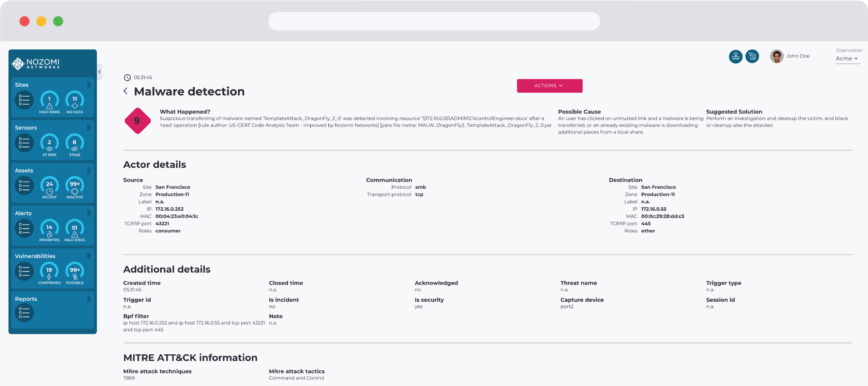Open the Assets section header

(24, 170)
